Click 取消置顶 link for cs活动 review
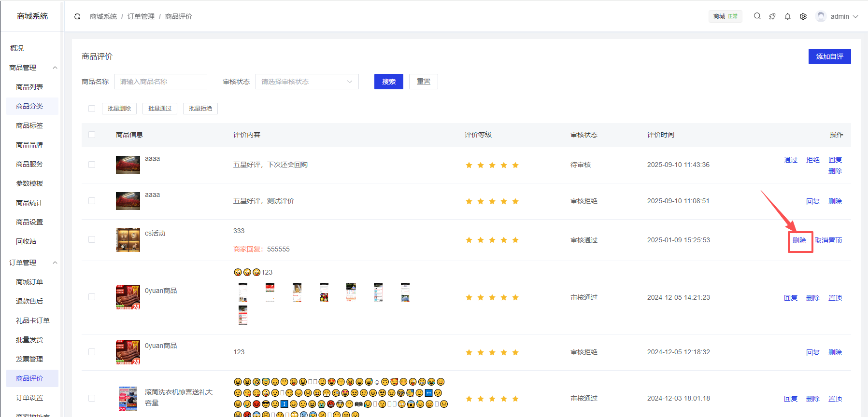The height and width of the screenshot is (417, 868). [x=828, y=240]
